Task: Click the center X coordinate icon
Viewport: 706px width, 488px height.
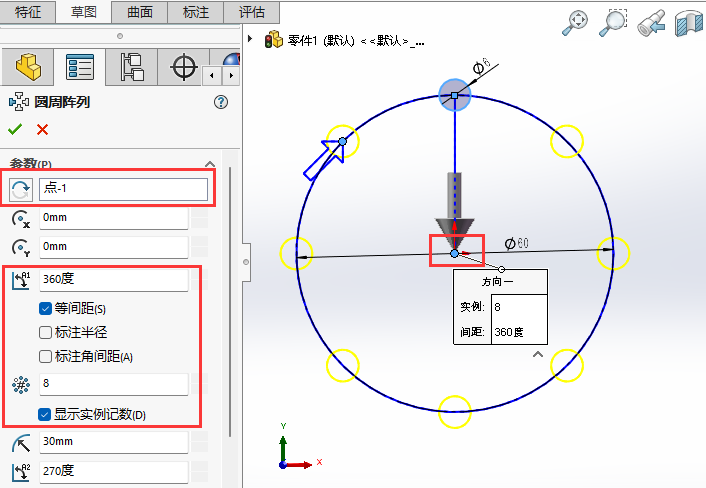Action: pos(21,219)
